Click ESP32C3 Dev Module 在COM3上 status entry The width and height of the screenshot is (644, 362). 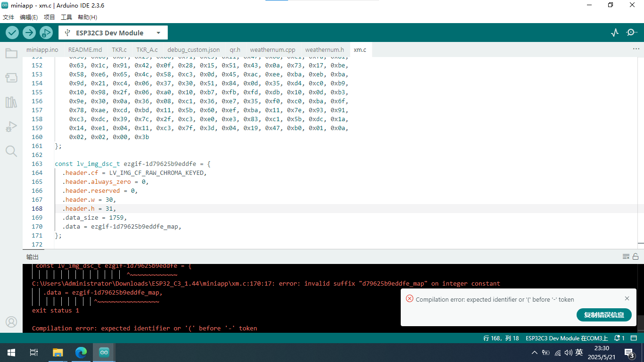click(x=567, y=338)
